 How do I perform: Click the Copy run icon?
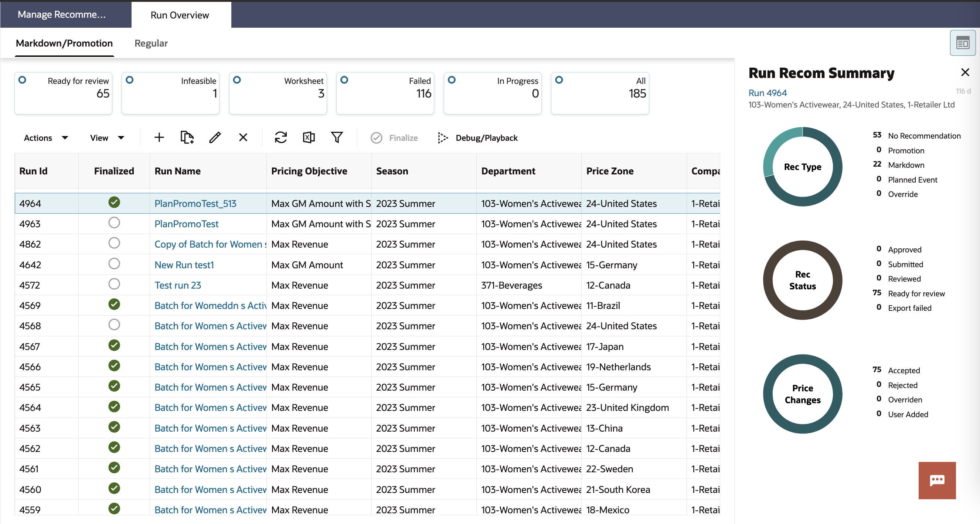coord(187,137)
